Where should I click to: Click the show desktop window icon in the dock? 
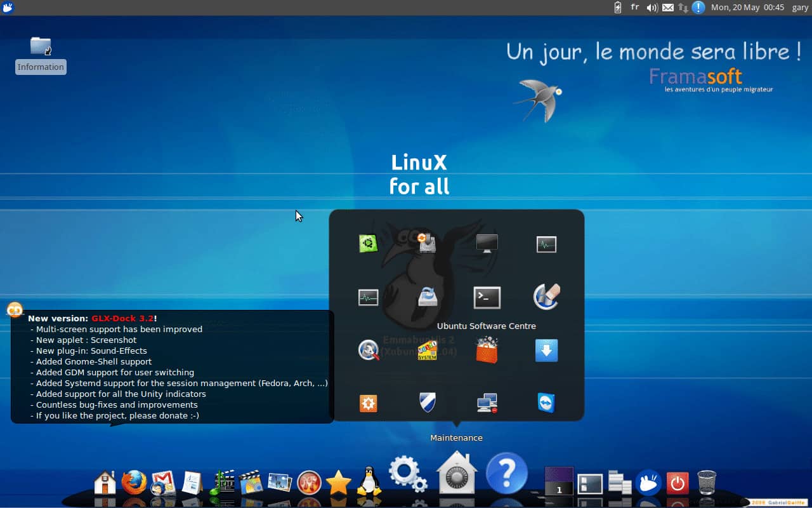point(590,484)
